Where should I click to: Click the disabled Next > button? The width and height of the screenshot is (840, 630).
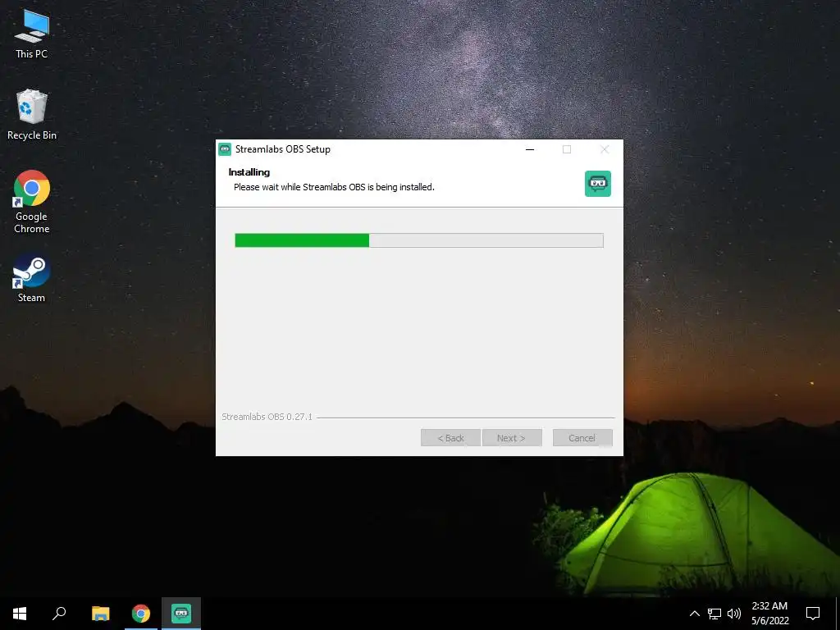pos(512,438)
